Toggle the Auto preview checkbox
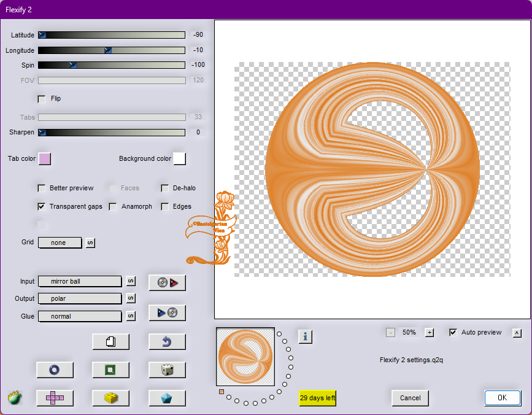 click(x=453, y=332)
